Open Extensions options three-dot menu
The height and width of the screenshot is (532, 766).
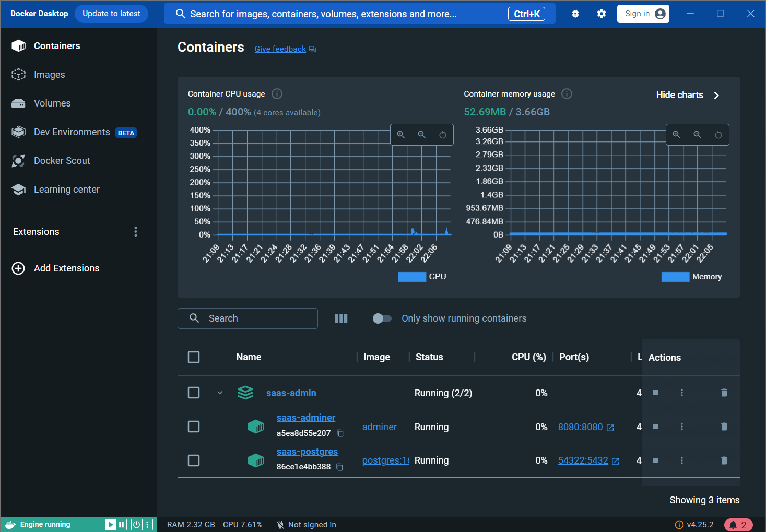point(136,232)
